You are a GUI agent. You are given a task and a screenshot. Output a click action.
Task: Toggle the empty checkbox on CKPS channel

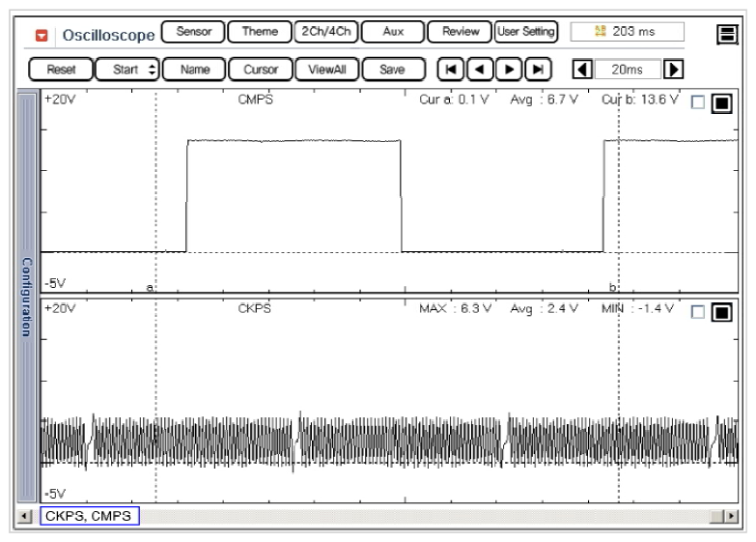[x=699, y=313]
